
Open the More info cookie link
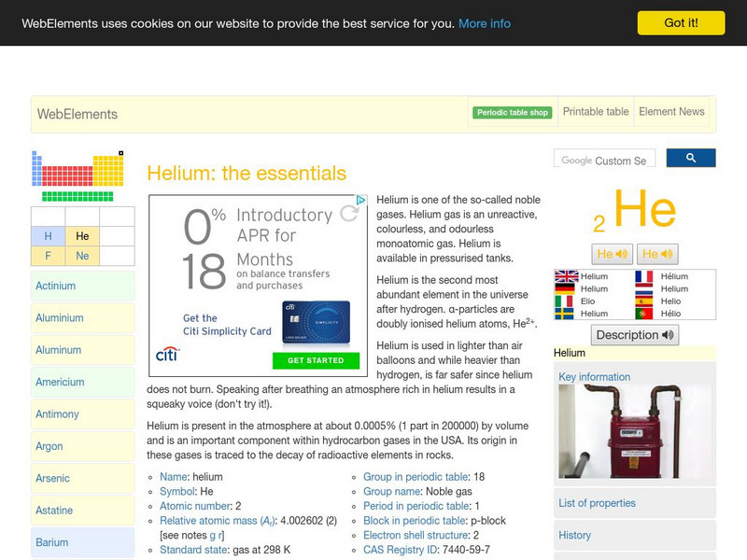[x=484, y=23]
